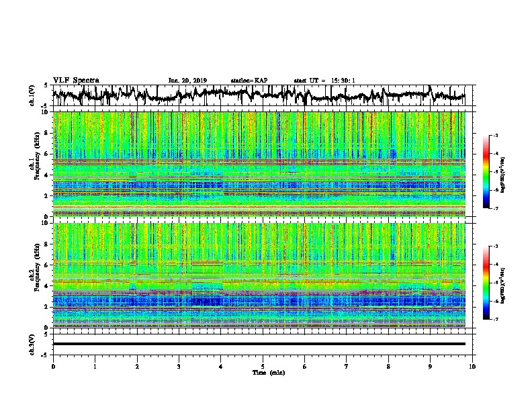
Task: Click the "4" tick on the time axis
Action: click(x=221, y=367)
